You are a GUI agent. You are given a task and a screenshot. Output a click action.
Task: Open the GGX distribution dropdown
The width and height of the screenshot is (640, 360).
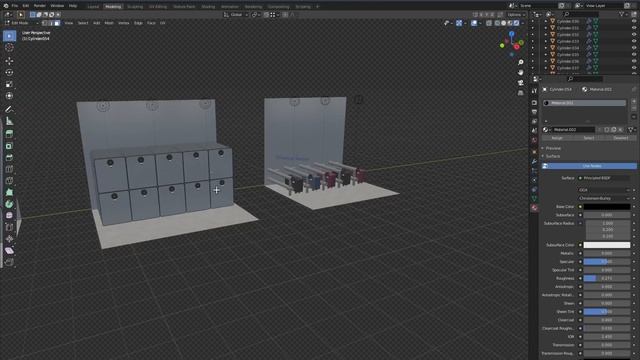point(604,190)
